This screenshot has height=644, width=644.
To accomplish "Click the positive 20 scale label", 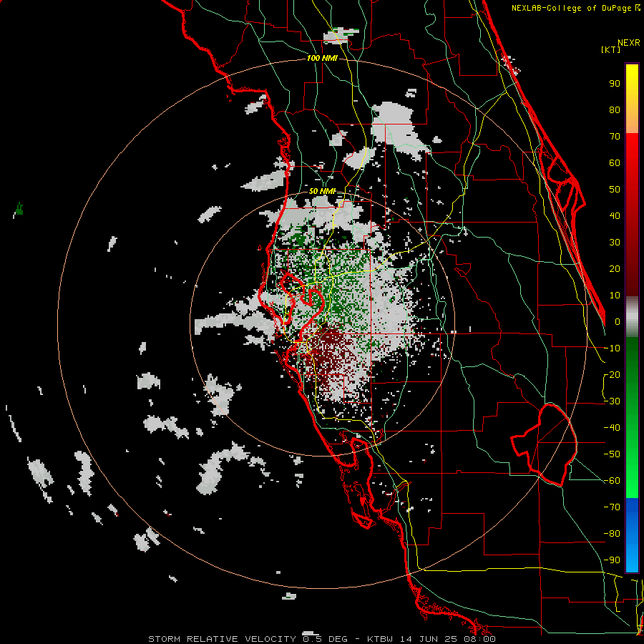I will click(x=615, y=268).
